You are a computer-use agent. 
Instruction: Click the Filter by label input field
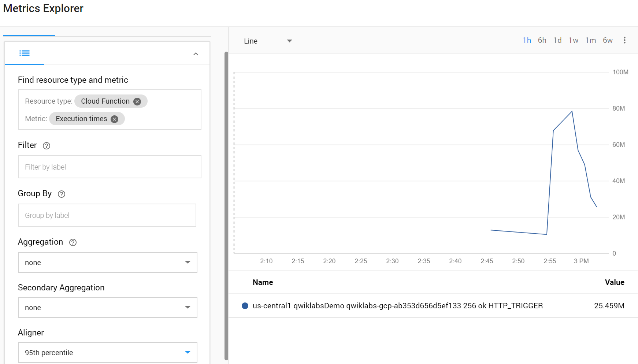click(x=109, y=167)
